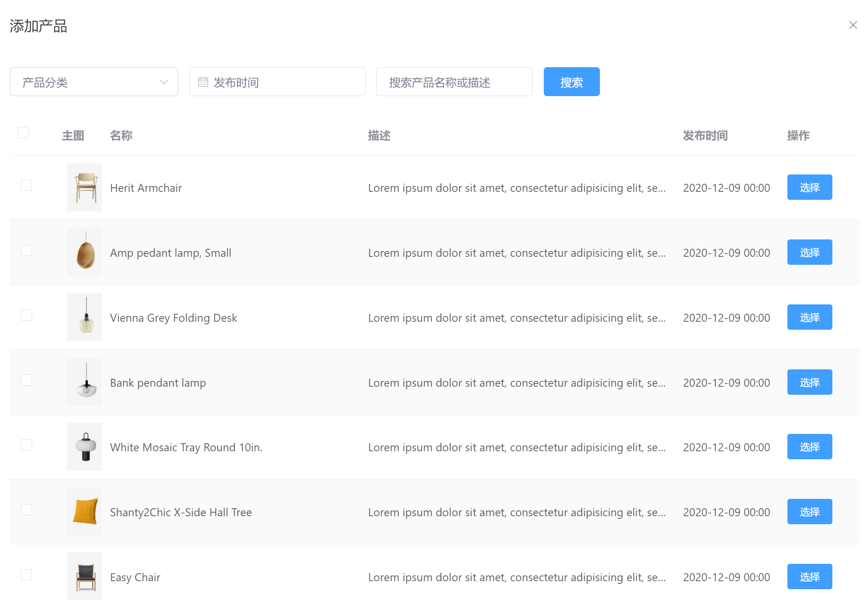Check the checkbox for Herit Armchair

tap(26, 186)
